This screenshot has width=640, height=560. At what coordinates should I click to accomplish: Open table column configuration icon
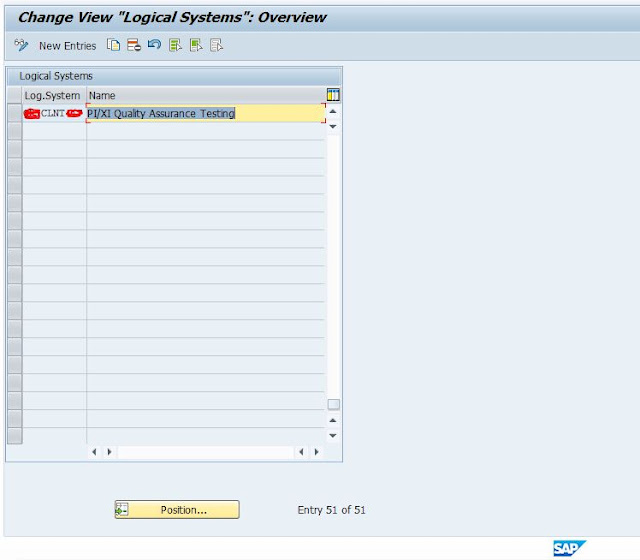tap(333, 95)
